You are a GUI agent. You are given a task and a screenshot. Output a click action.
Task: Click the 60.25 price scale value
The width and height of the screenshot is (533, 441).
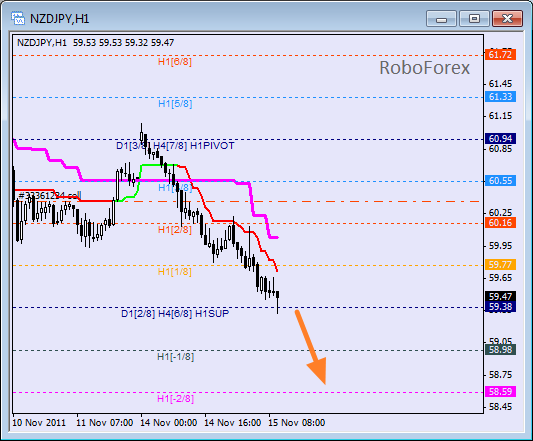(x=500, y=213)
